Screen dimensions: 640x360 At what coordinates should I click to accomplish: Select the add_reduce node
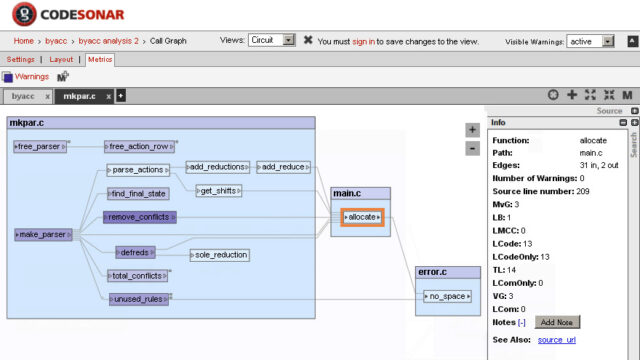click(283, 167)
